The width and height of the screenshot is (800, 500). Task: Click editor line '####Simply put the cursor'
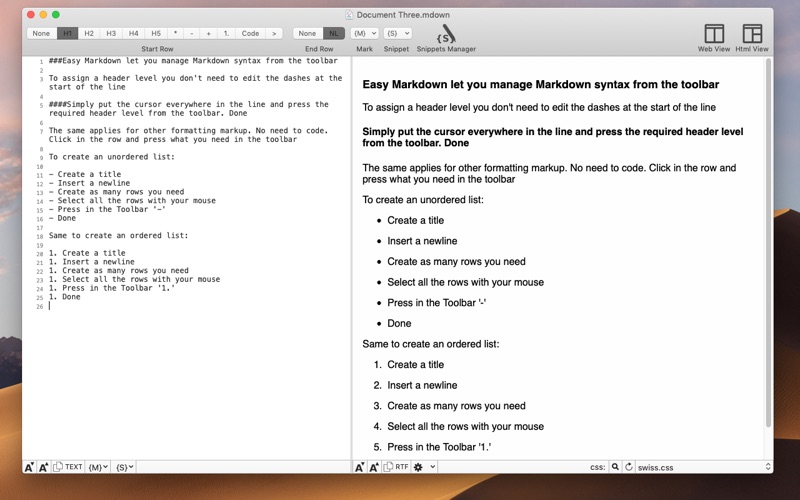coord(189,109)
